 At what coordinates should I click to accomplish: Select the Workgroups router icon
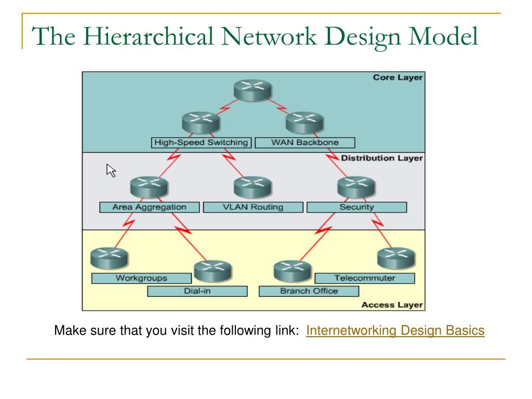coord(109,259)
